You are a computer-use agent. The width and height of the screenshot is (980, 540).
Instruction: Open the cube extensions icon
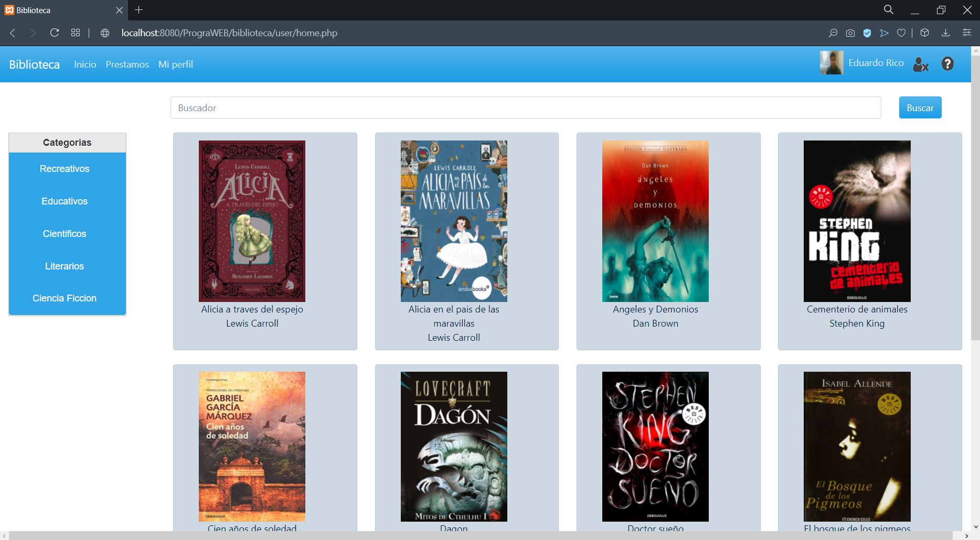click(x=925, y=33)
